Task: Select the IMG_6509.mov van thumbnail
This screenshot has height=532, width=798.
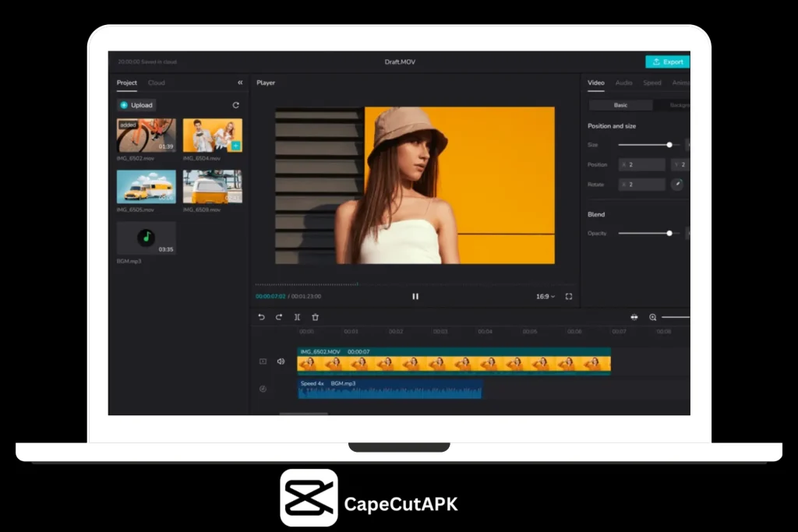Action: 212,187
